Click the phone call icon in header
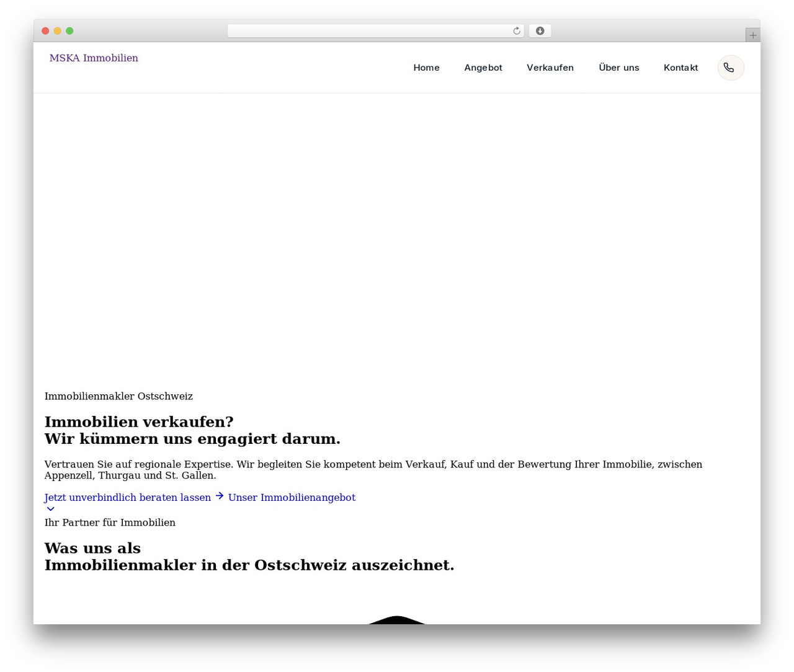The width and height of the screenshot is (794, 672). click(731, 68)
